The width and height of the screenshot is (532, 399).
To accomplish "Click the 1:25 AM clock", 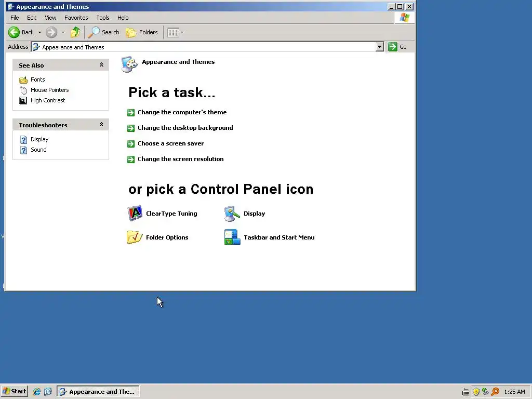I will tap(514, 392).
